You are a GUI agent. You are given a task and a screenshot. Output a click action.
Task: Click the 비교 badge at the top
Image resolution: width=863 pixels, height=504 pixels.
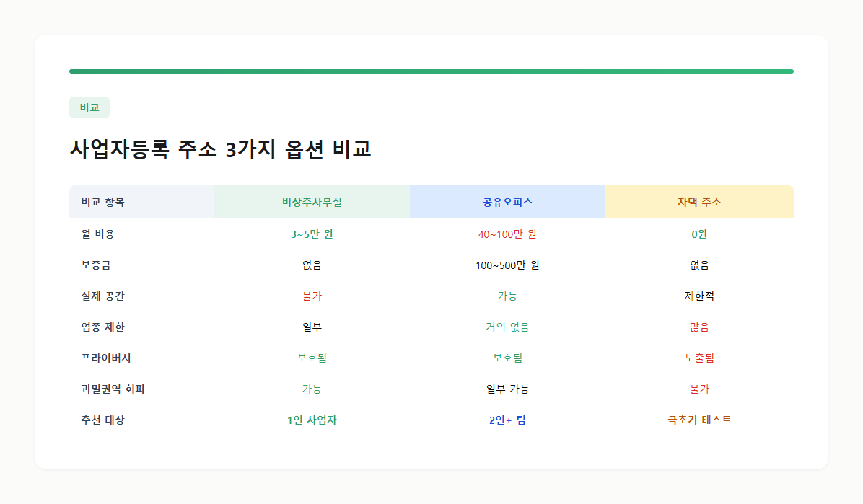click(x=89, y=107)
